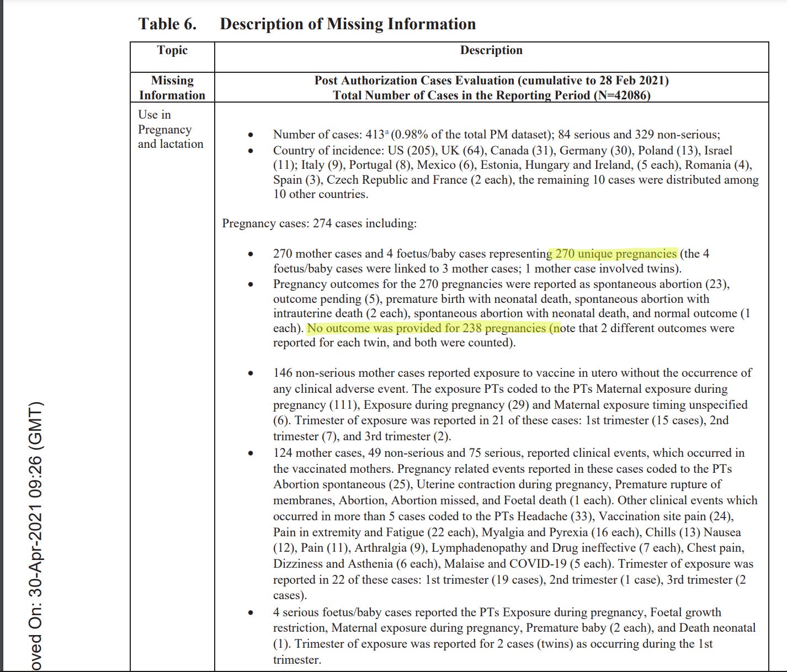Image resolution: width=787 pixels, height=672 pixels.
Task: Click highlighted 'No outcome was provided for 238 pregnancies'
Action: click(426, 328)
